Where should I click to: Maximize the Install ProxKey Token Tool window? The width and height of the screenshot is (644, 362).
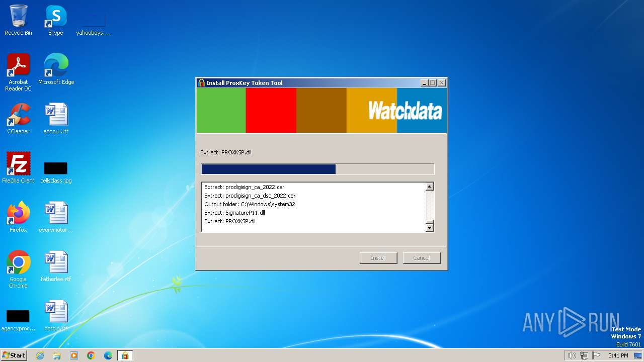[433, 83]
